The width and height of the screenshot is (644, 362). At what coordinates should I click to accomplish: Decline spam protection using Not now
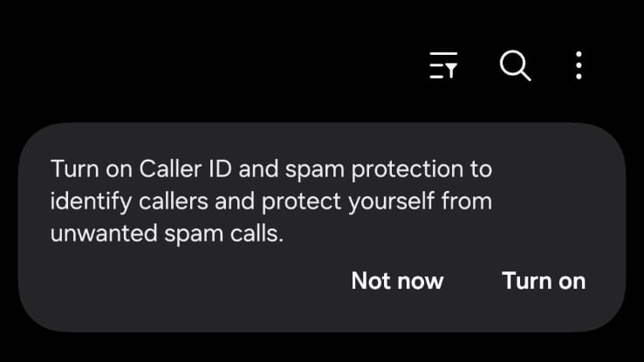tap(397, 281)
